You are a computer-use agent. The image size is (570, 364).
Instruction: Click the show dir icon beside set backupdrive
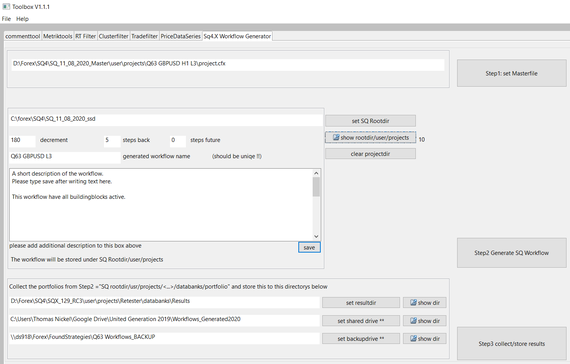coord(413,339)
